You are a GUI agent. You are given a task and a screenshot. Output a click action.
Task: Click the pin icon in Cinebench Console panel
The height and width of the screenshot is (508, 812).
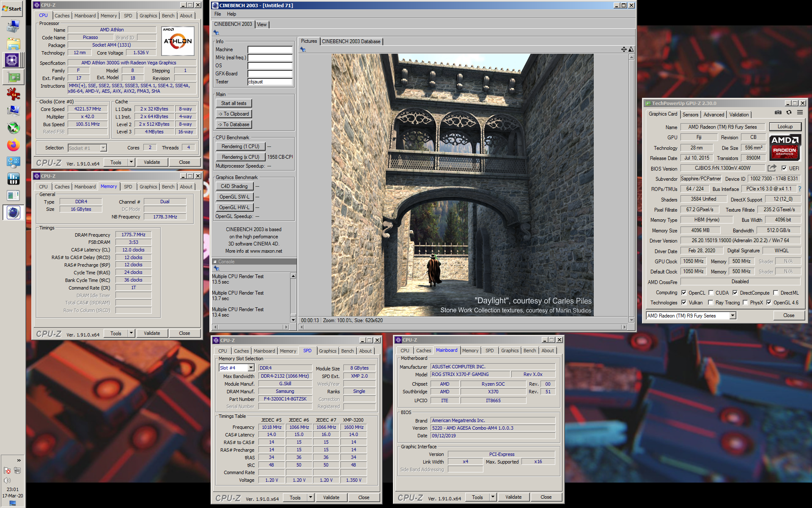click(x=217, y=268)
